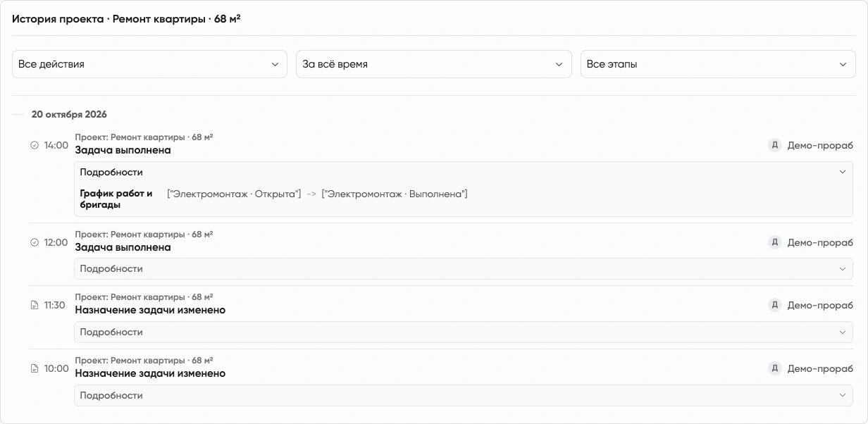This screenshot has width=868, height=424.
Task: Click the value "Электромонтаж · Выполнена"
Action: pos(395,194)
